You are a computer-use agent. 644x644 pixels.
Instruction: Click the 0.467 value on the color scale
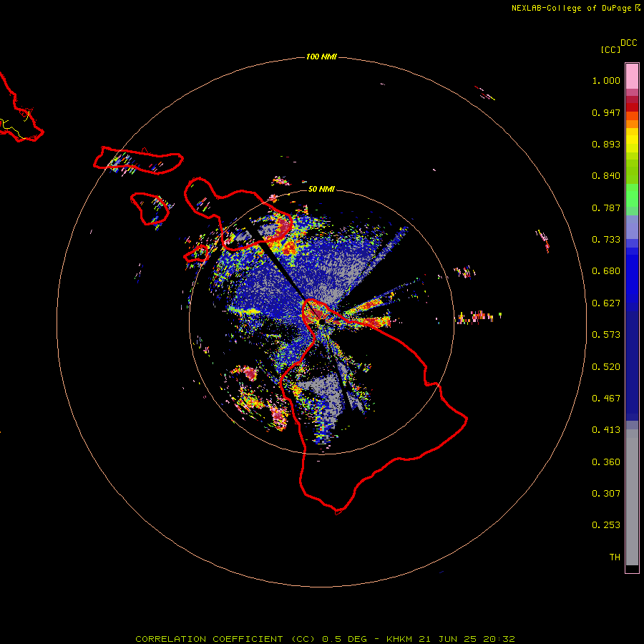tap(606, 399)
